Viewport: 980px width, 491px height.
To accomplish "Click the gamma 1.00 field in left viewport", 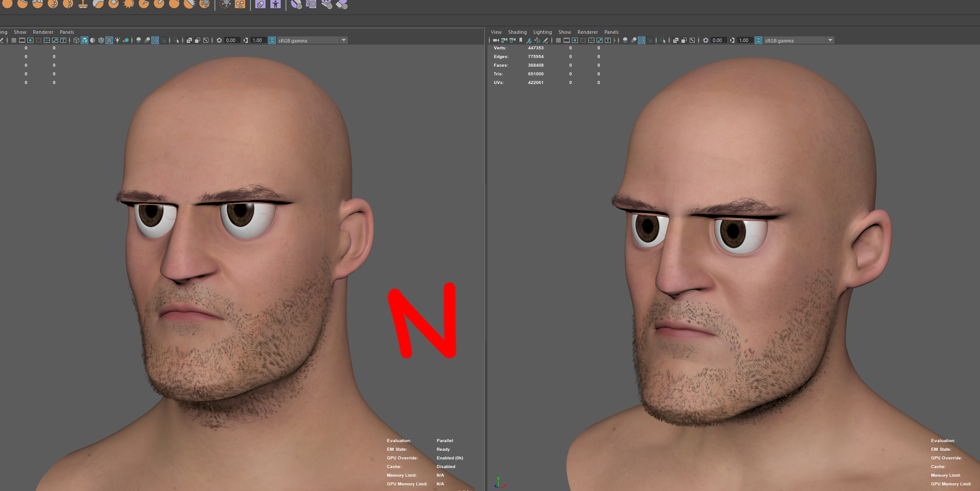I will point(258,40).
